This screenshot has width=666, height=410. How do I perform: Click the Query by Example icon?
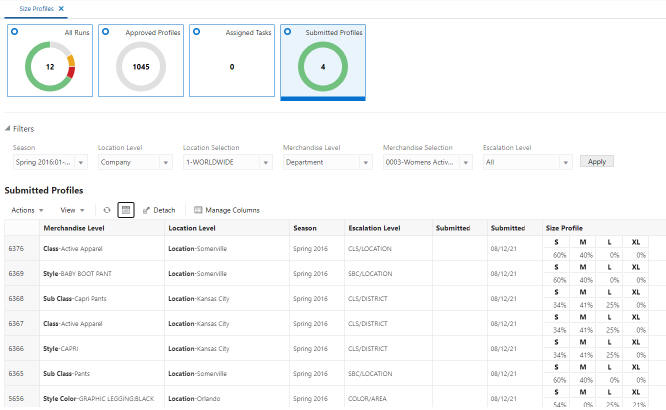(x=126, y=210)
